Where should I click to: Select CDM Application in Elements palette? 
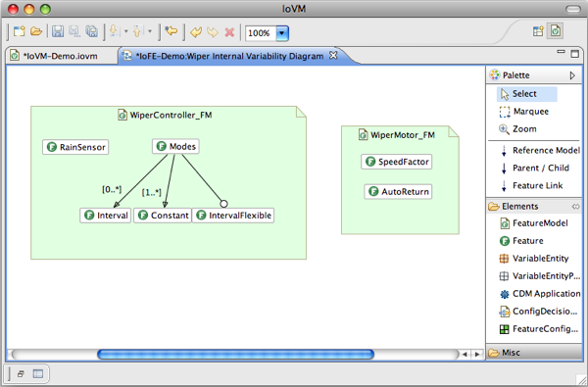540,294
